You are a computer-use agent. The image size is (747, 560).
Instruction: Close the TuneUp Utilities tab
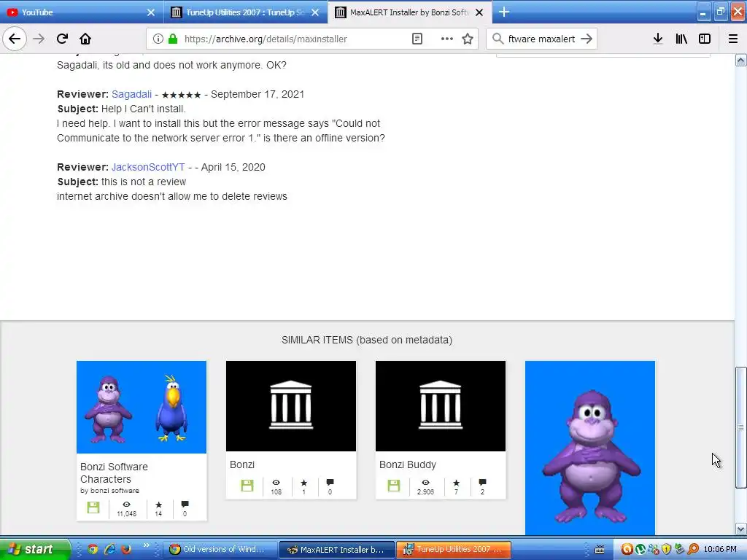click(315, 12)
